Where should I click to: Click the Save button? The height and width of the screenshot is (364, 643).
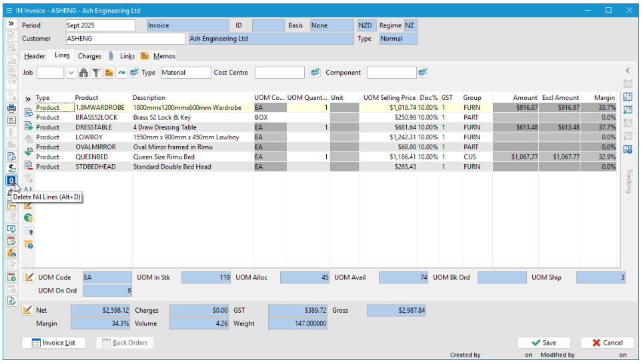point(544,343)
